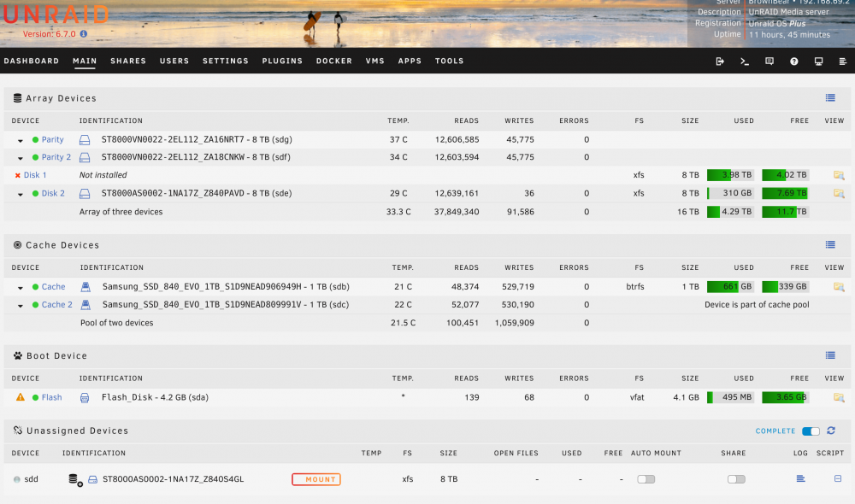Image resolution: width=855 pixels, height=504 pixels.
Task: Open the Disk 1 link
Action: [35, 175]
